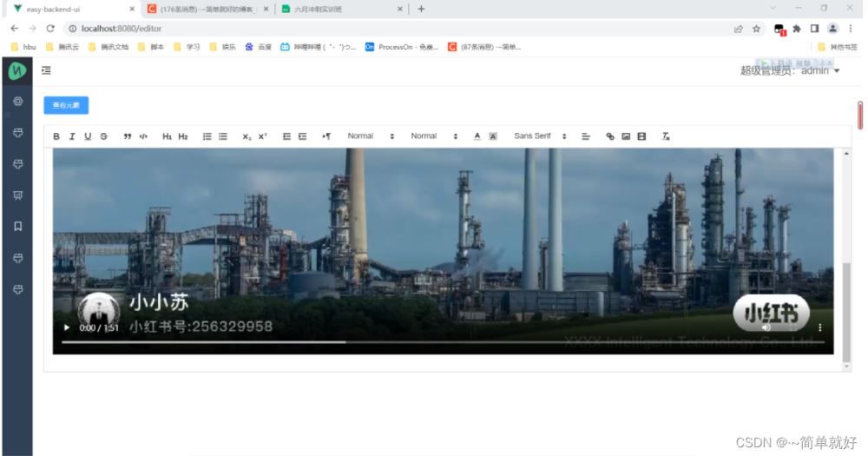Toggle underline formatting

pos(88,136)
